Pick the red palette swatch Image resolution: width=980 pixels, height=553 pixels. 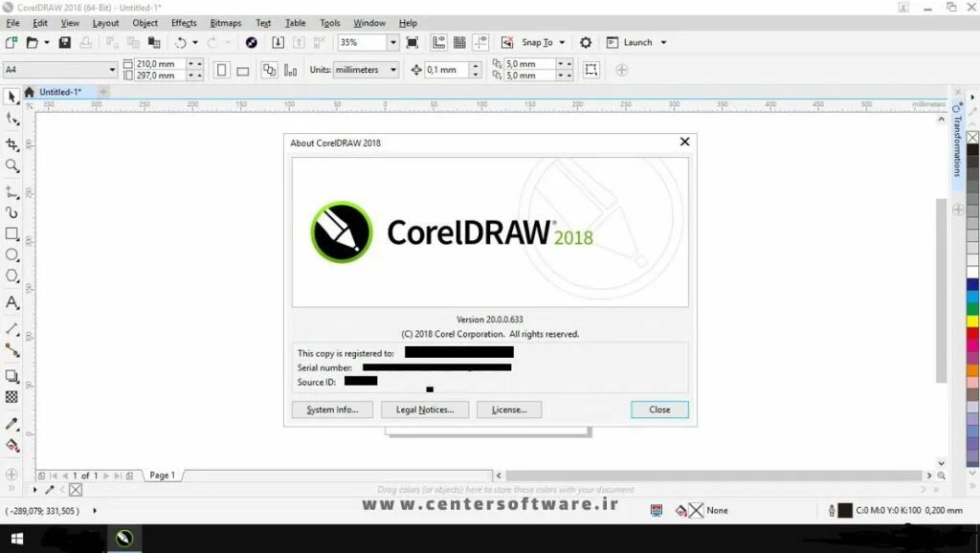[973, 334]
